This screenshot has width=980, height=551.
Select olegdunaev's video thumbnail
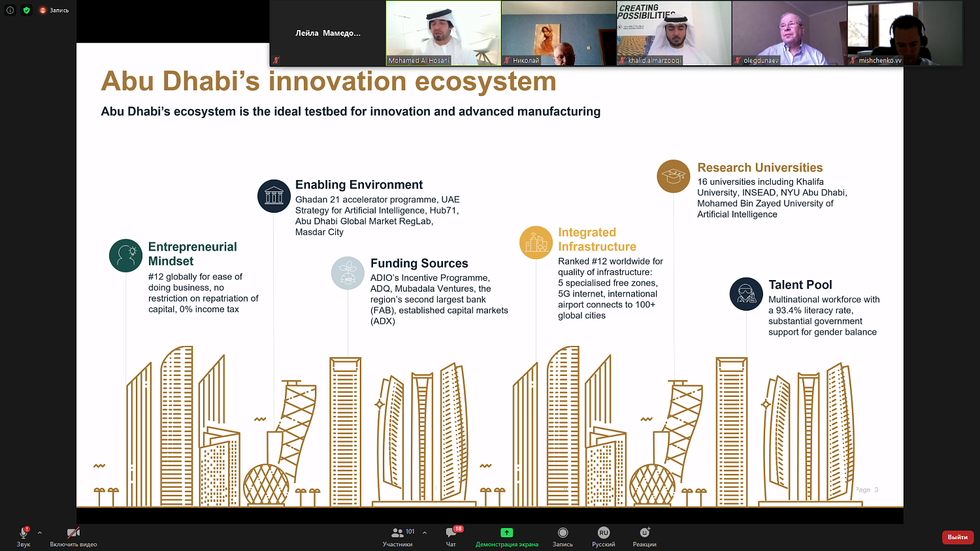pos(789,33)
